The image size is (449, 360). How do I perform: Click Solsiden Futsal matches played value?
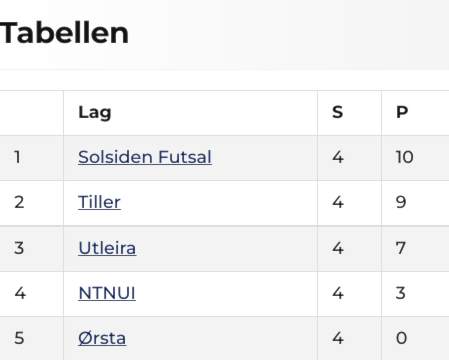pyautogui.click(x=338, y=157)
